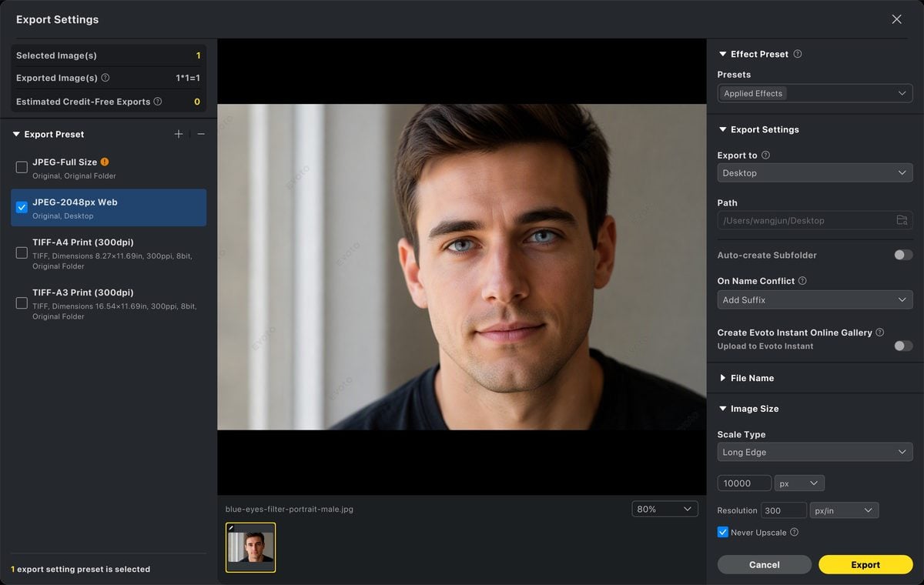Select the JPEG-Full Size preset name
924x585 pixels.
tap(65, 162)
